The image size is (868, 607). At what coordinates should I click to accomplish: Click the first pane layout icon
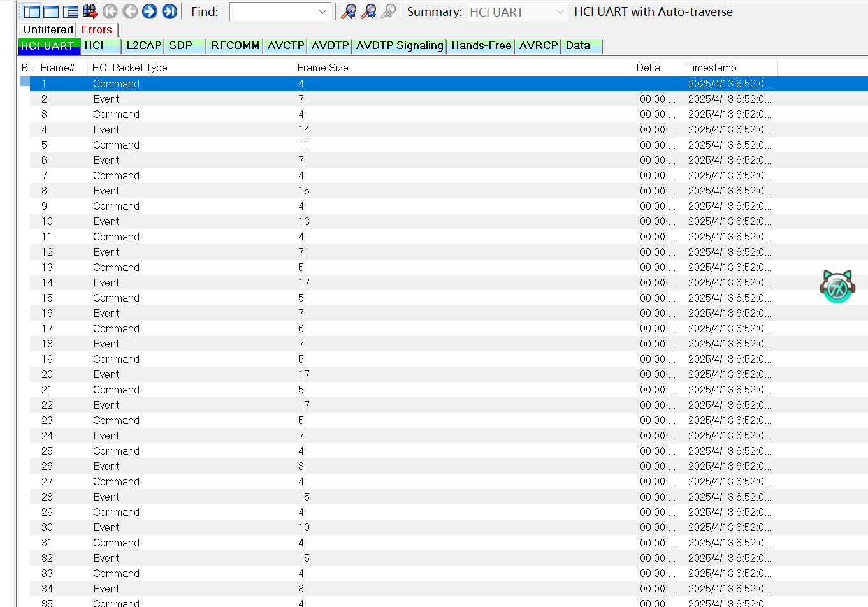point(32,11)
